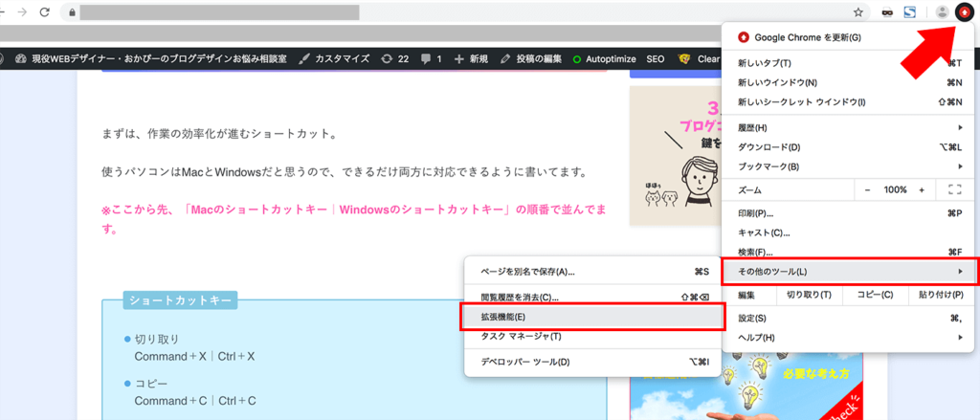Screen dimensions: 980x420
Task: Expand その他のツール(L) submenu
Action: tap(849, 272)
